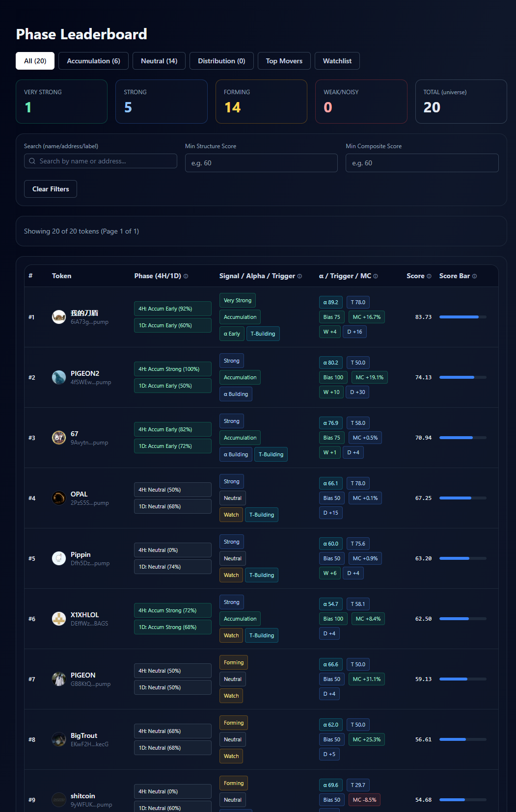Viewport: 516px width, 812px height.
Task: Click the 1D: Accum Early (60%) badge
Action: 173,325
